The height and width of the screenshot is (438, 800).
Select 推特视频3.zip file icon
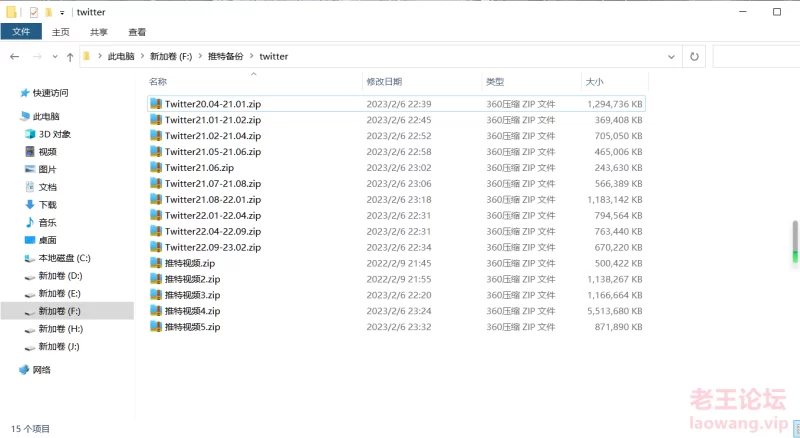(x=156, y=295)
